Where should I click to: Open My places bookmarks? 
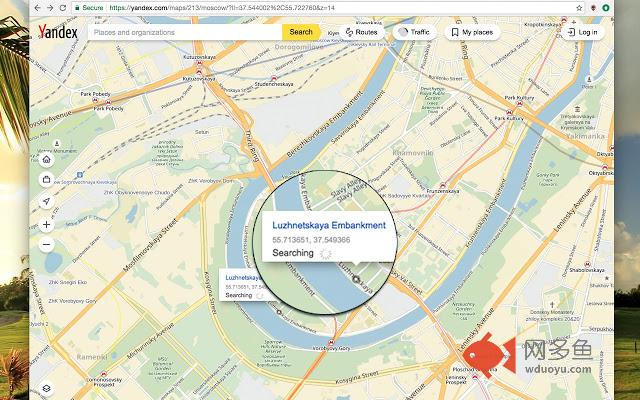pyautogui.click(x=471, y=32)
